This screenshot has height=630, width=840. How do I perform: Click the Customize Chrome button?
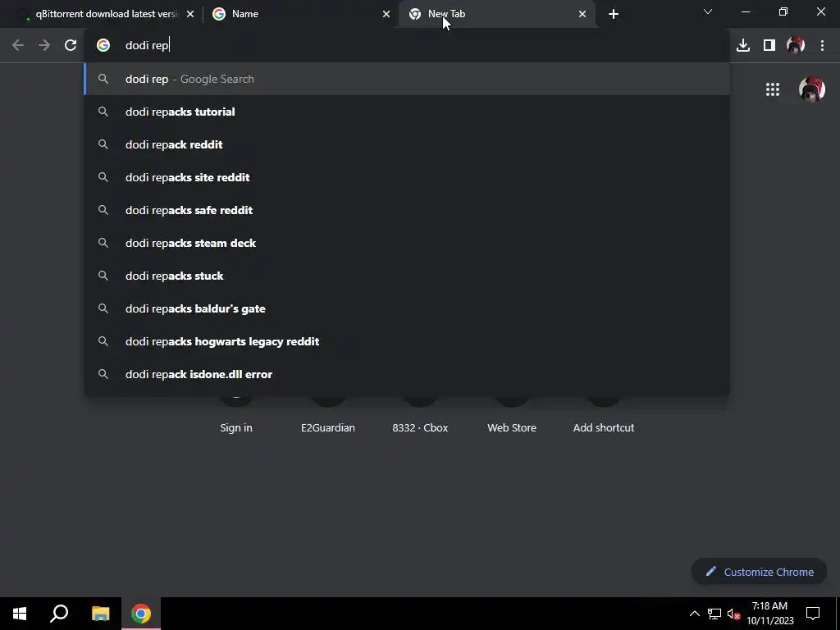point(759,572)
